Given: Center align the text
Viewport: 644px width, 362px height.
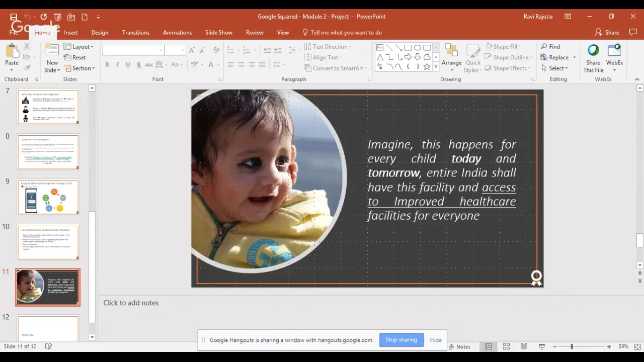Looking at the screenshot, I should (242, 65).
